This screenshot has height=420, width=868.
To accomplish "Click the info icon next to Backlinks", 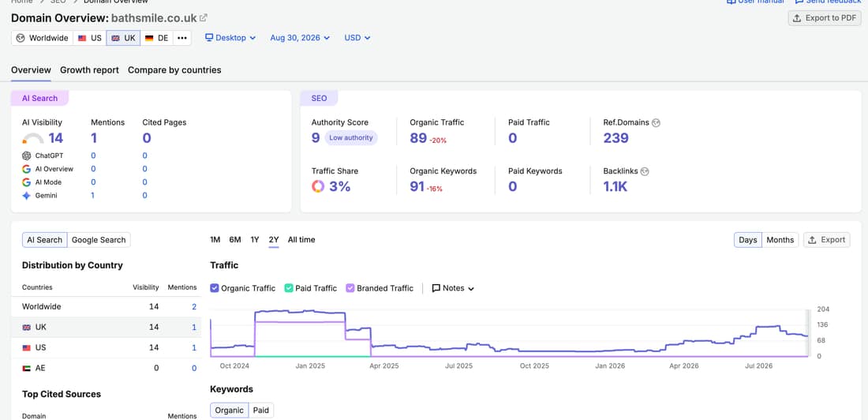I will (x=645, y=172).
